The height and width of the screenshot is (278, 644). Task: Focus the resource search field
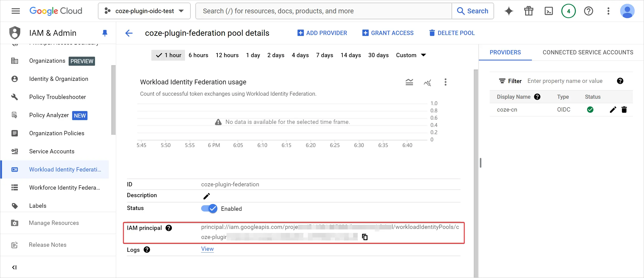[324, 11]
